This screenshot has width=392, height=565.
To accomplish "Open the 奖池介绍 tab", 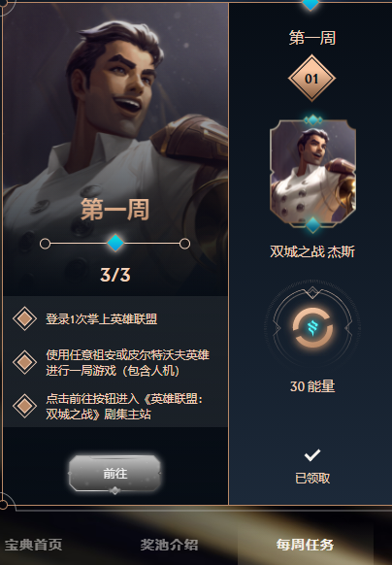I will click(169, 545).
